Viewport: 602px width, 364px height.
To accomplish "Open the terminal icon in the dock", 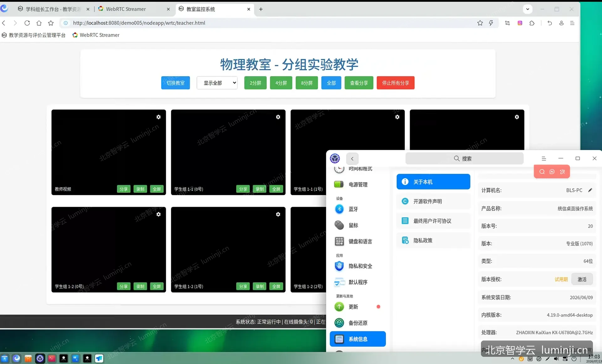I will (52, 358).
